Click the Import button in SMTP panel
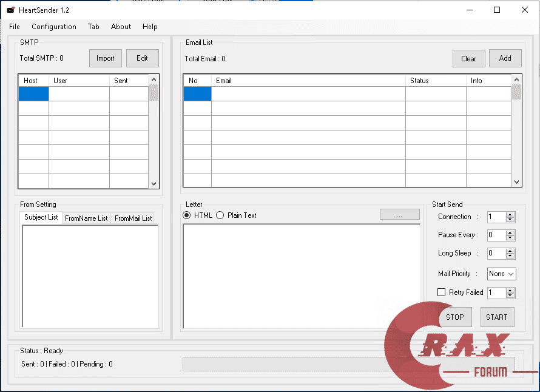540x392 pixels. tap(105, 58)
